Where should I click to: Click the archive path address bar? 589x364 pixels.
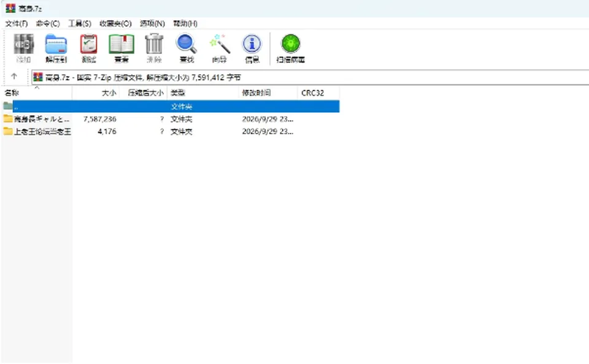tap(310, 77)
